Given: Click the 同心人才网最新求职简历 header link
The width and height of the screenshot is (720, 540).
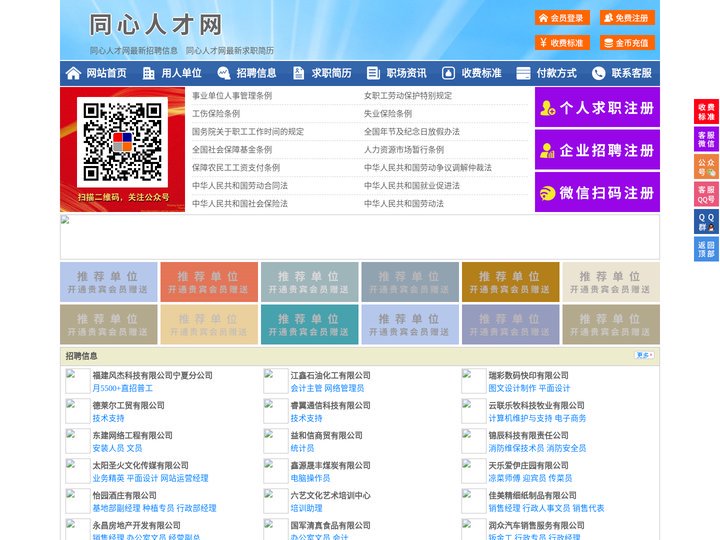Looking at the screenshot, I should pyautogui.click(x=230, y=51).
